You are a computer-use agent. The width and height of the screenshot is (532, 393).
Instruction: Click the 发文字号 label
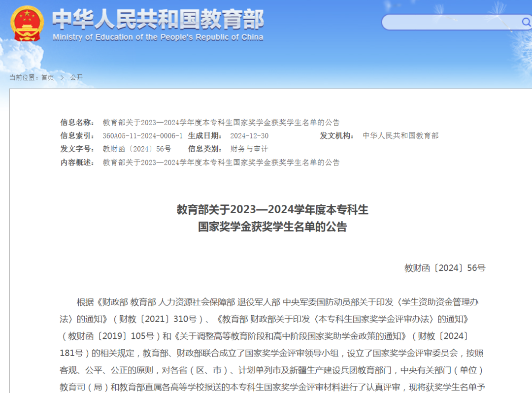(x=77, y=149)
